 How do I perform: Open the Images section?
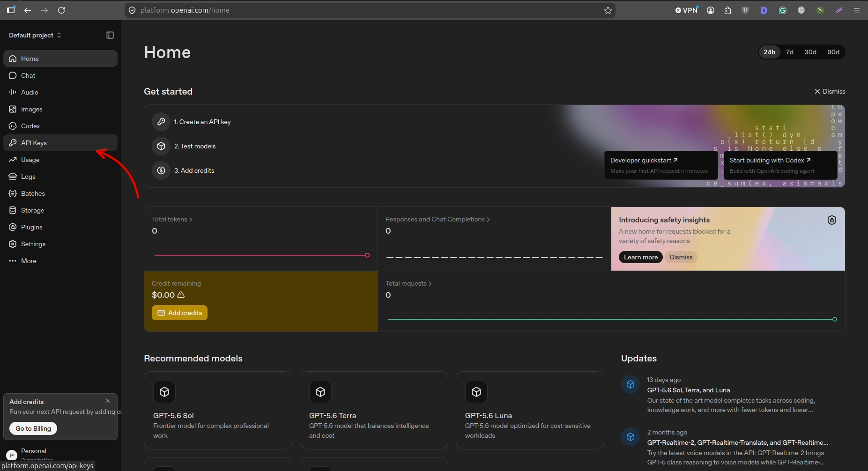(x=60, y=109)
